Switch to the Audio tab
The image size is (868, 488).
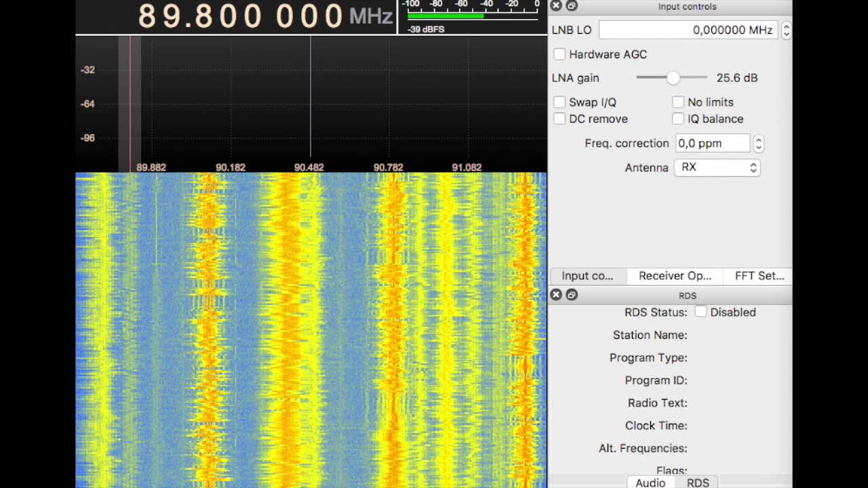coord(650,483)
